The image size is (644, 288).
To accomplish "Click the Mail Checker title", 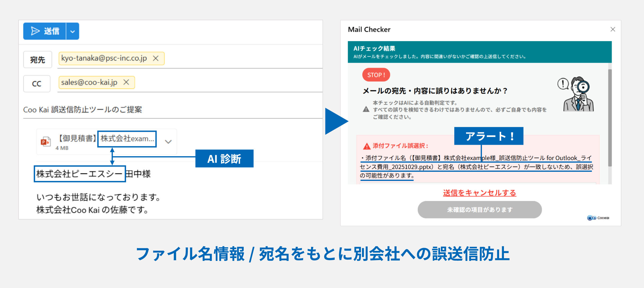I will click(369, 30).
